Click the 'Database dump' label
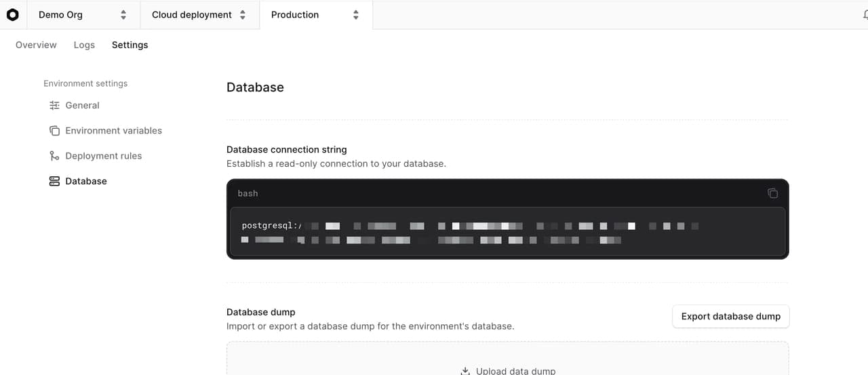This screenshot has width=868, height=375. click(260, 312)
